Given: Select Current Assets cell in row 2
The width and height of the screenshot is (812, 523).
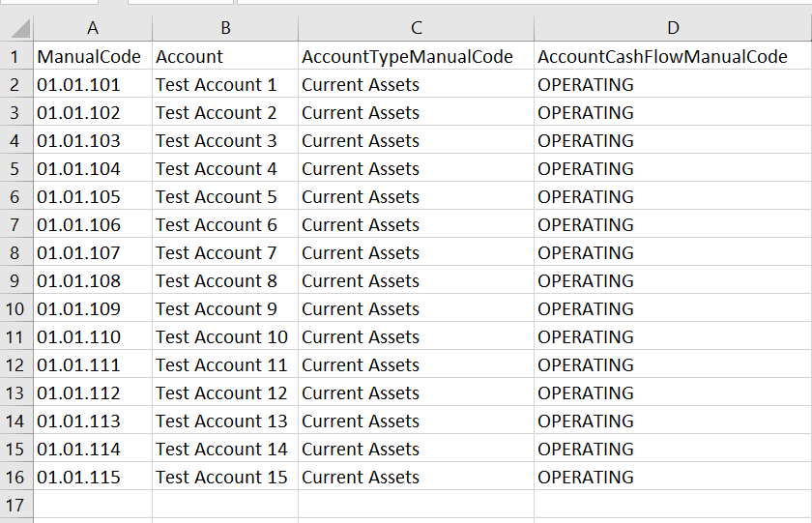Looking at the screenshot, I should point(361,85).
